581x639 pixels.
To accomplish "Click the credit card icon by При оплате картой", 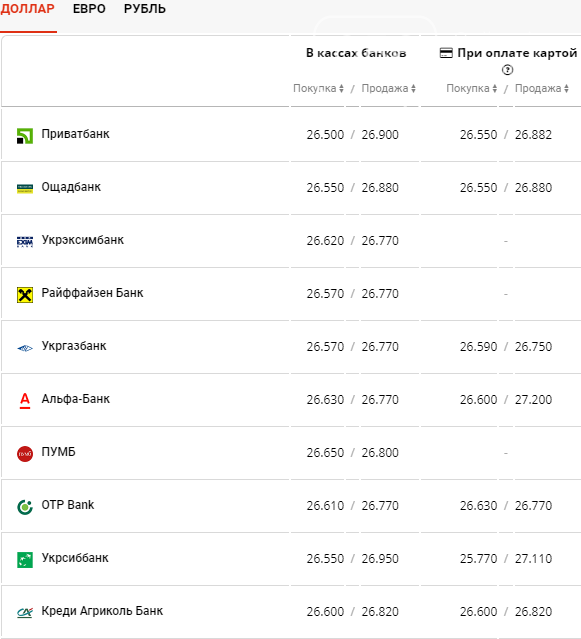I will (x=446, y=53).
